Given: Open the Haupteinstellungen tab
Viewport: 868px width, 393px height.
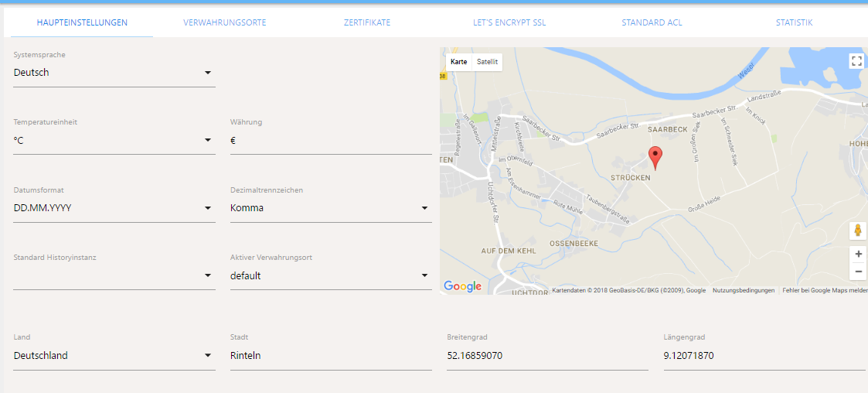Looking at the screenshot, I should (82, 22).
